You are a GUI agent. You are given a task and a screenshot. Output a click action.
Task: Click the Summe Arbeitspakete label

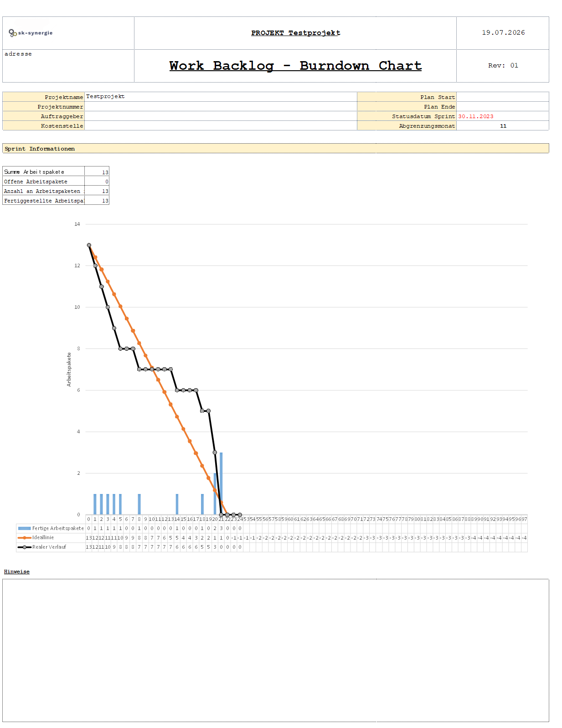point(34,172)
